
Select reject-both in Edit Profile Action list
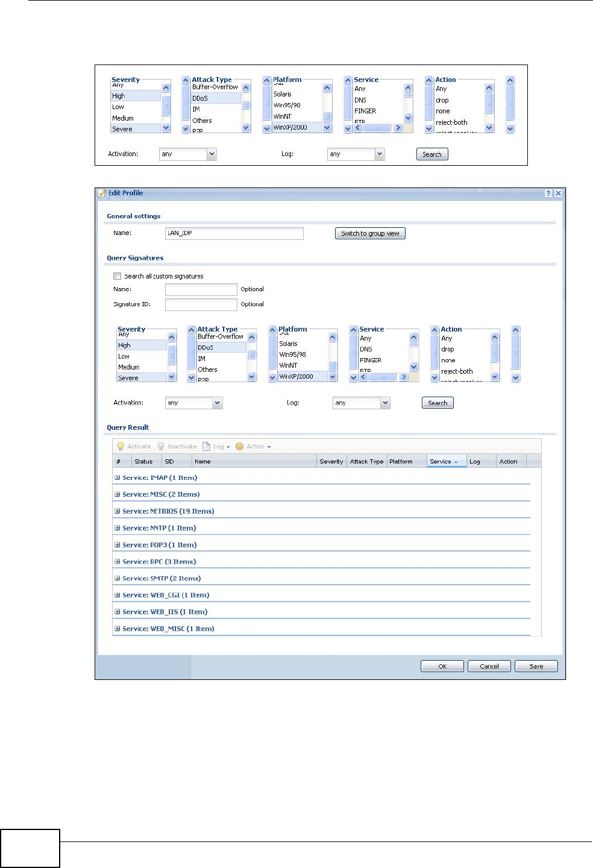(465, 371)
